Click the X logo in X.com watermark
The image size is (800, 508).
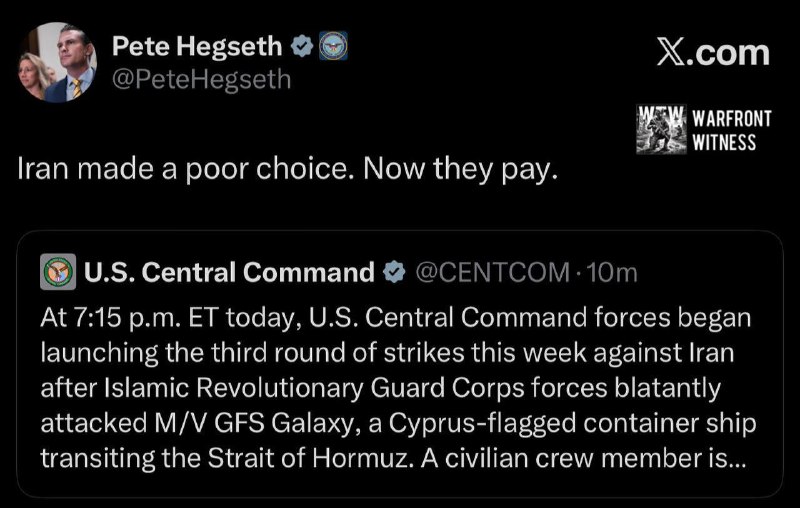(x=670, y=53)
